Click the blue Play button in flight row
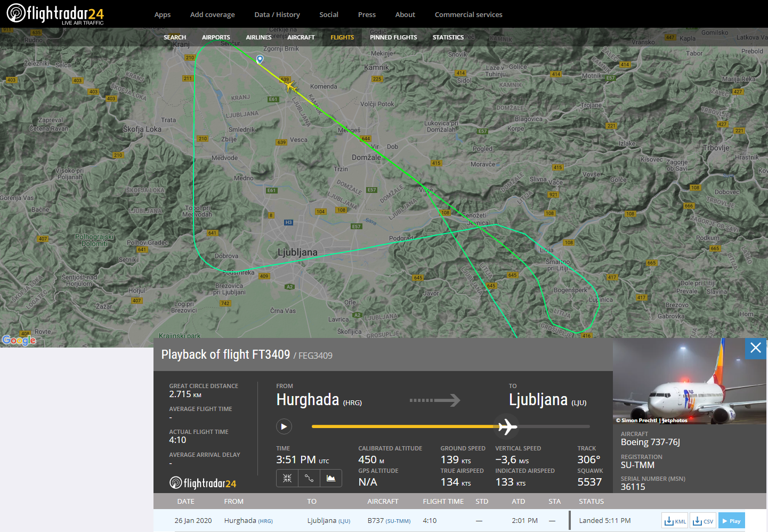Screen dimensions: 768x532 pyautogui.click(x=731, y=521)
